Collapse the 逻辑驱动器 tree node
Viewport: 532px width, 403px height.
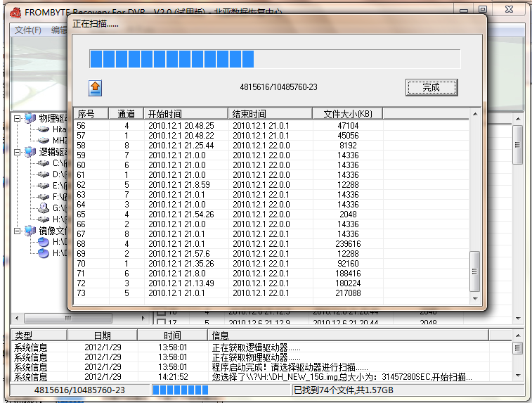pos(17,152)
